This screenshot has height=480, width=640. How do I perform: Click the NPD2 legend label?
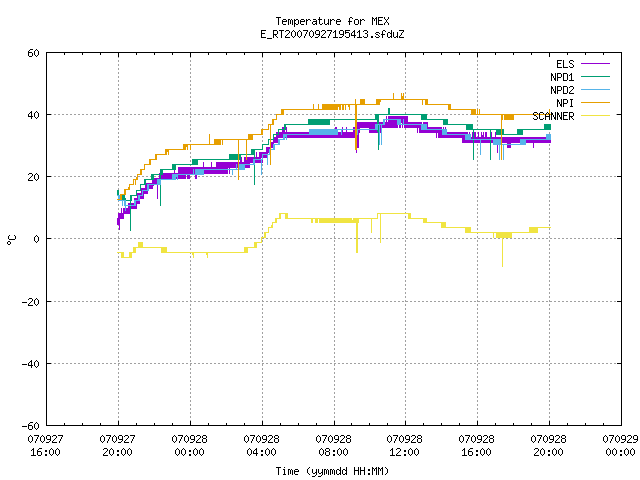pyautogui.click(x=562, y=90)
